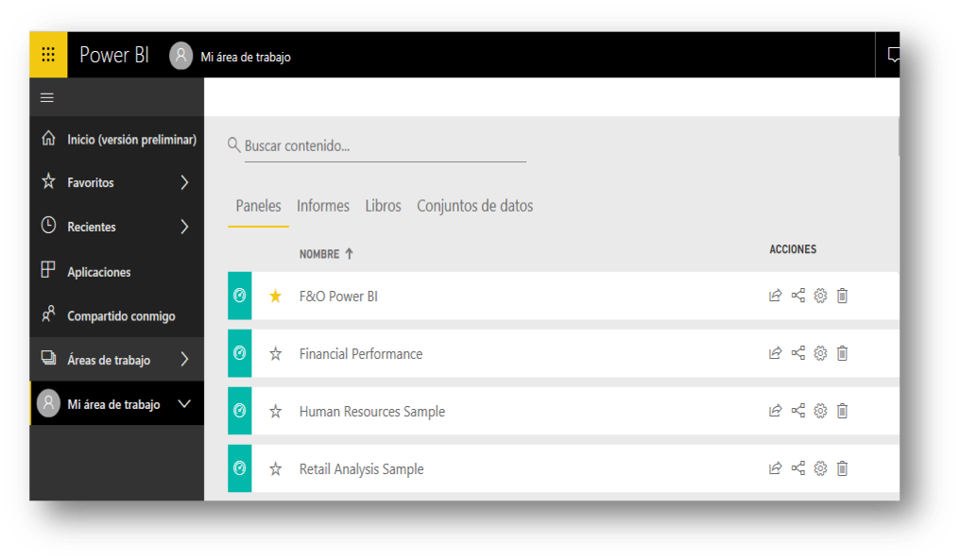
Task: Switch to Conjuntos de datos tab
Action: pos(475,206)
